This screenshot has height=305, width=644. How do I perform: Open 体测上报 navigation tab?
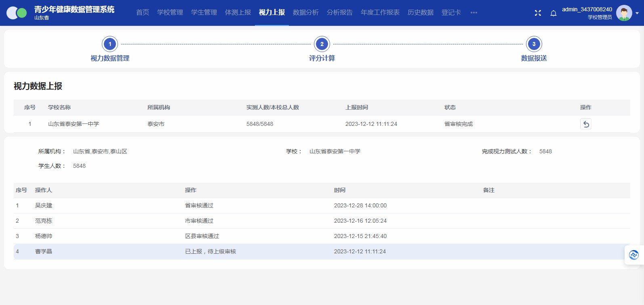coord(238,13)
